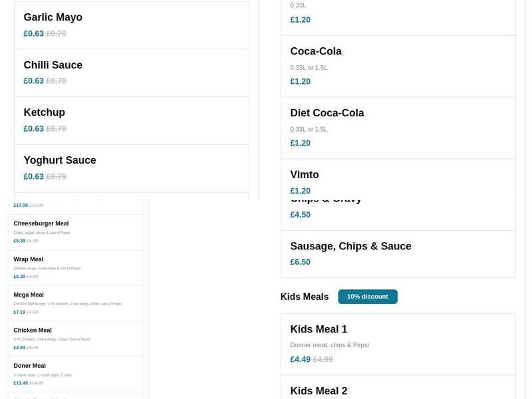532x399 pixels.
Task: Click the Ketchup menu entry
Action: 44,112
